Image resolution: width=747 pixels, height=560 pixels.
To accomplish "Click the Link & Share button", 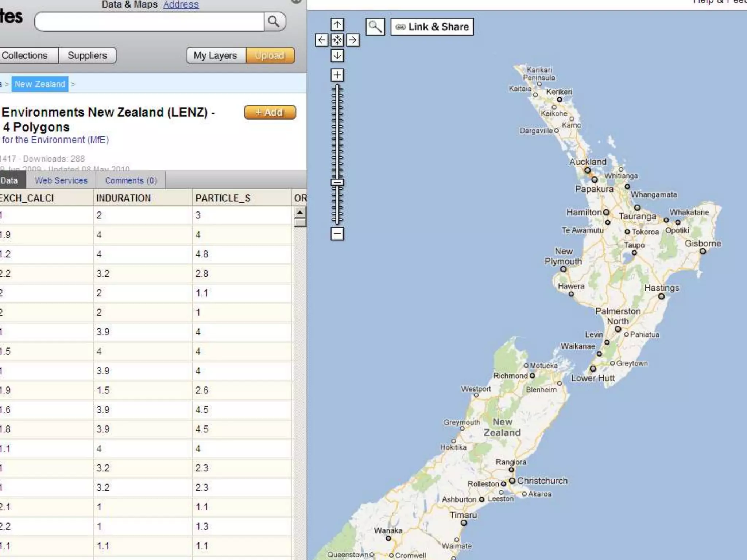I will click(x=432, y=27).
